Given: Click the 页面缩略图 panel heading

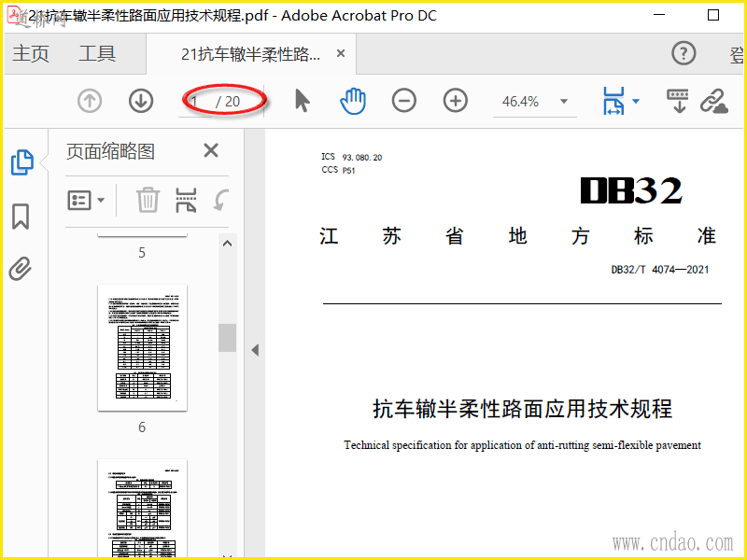Looking at the screenshot, I should [x=110, y=151].
